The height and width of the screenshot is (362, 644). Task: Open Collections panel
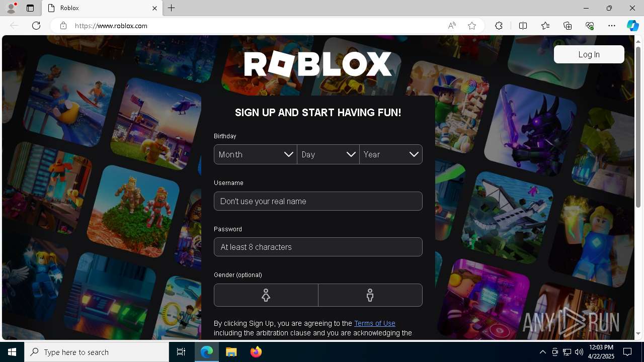click(x=568, y=26)
